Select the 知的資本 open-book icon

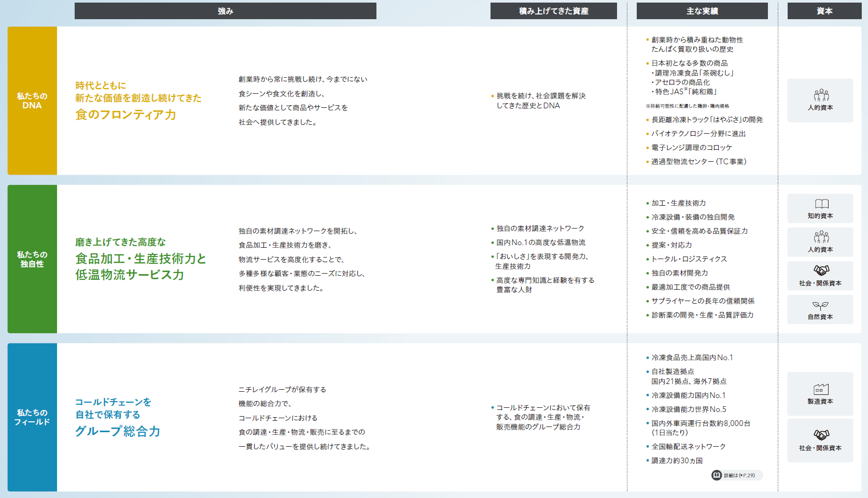pos(821,204)
